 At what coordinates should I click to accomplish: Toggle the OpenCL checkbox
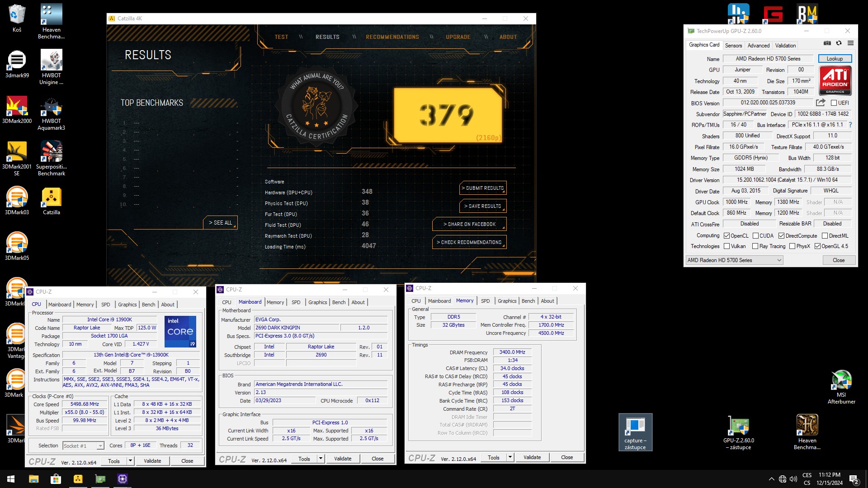[726, 236]
